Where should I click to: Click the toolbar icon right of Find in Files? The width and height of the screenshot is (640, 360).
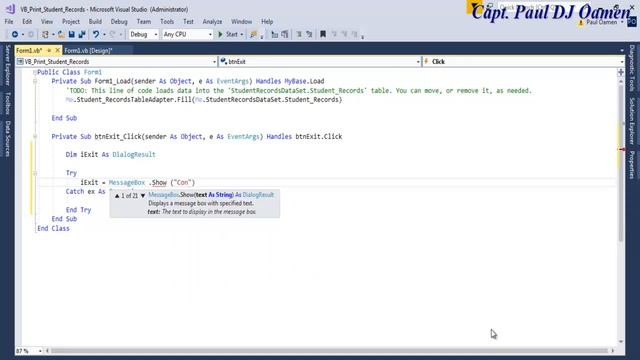click(x=274, y=35)
